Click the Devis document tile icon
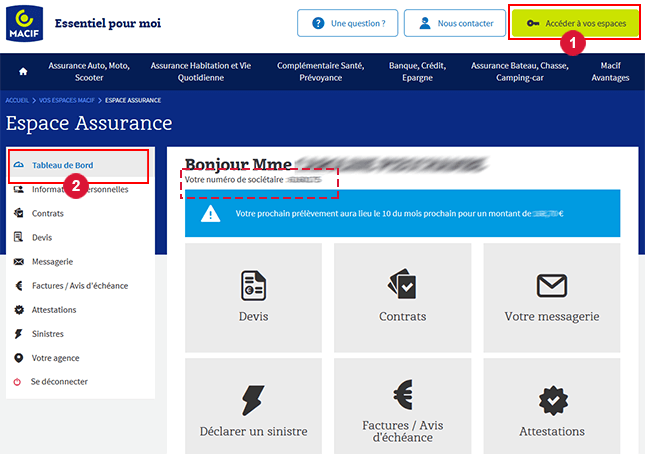 (x=253, y=285)
